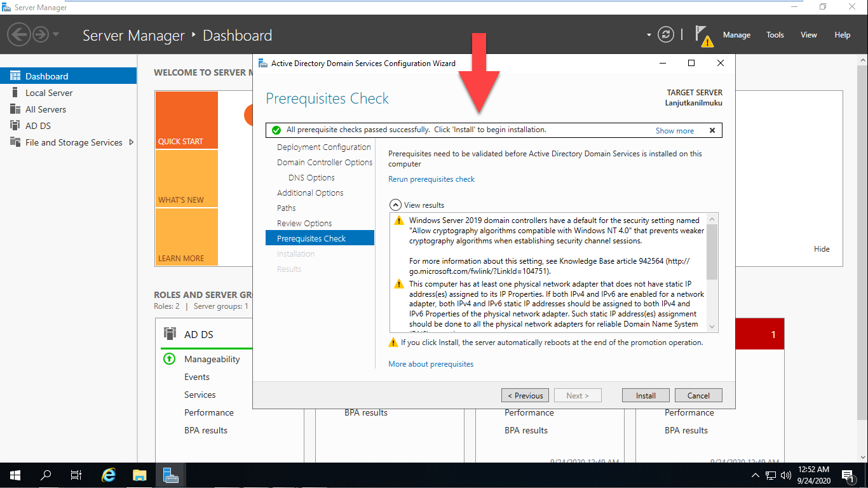
Task: Select Dashboard in the left sidebar
Action: (68, 76)
